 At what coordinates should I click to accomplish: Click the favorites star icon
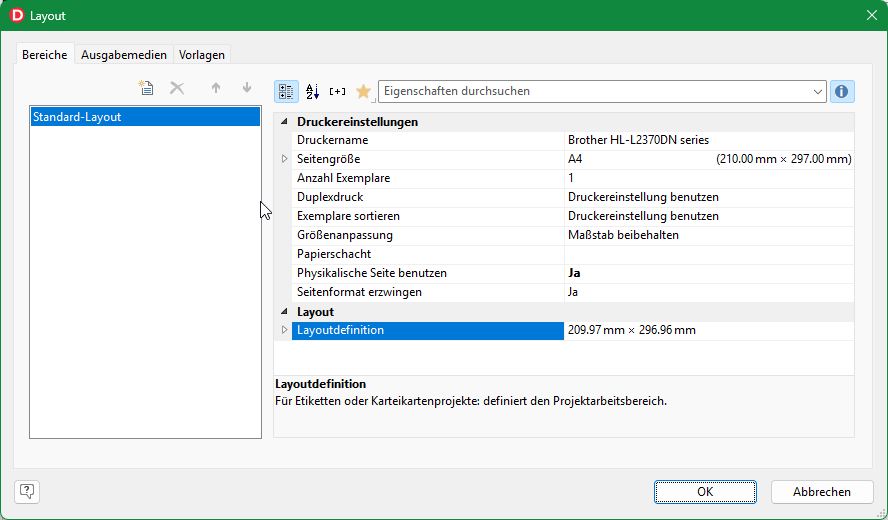363,91
